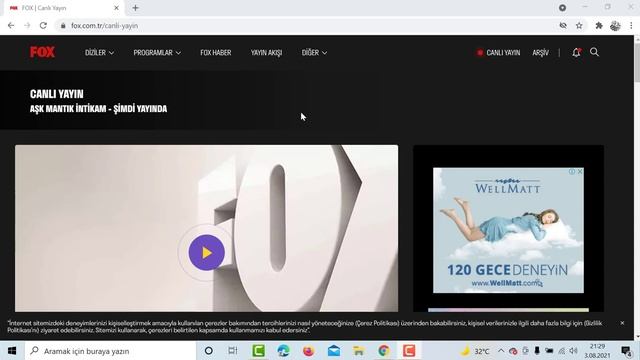
Task: Open the Windows Start menu
Action: point(12,351)
